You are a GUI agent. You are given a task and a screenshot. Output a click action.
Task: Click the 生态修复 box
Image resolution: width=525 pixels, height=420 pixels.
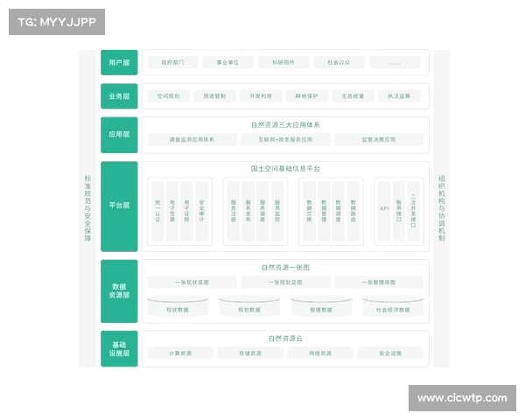354,95
